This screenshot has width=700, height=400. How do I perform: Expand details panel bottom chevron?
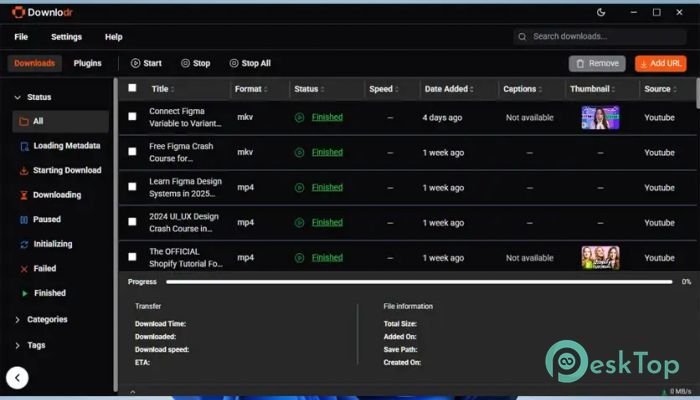click(x=133, y=392)
